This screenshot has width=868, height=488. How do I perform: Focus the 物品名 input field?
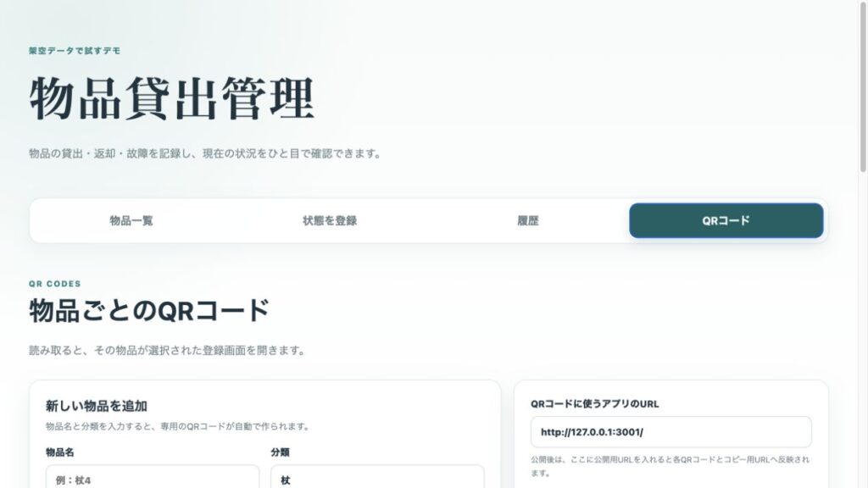coord(153,477)
